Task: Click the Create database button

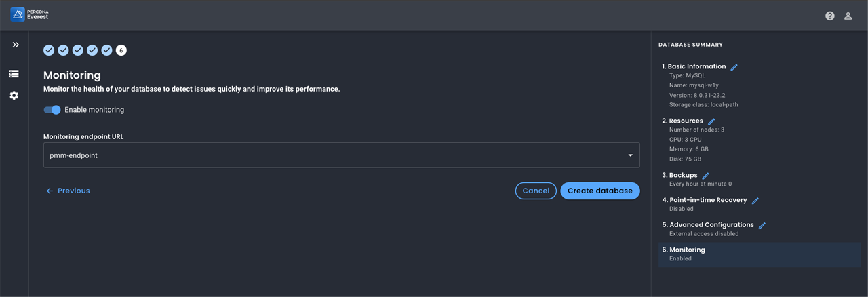Action: coord(599,191)
